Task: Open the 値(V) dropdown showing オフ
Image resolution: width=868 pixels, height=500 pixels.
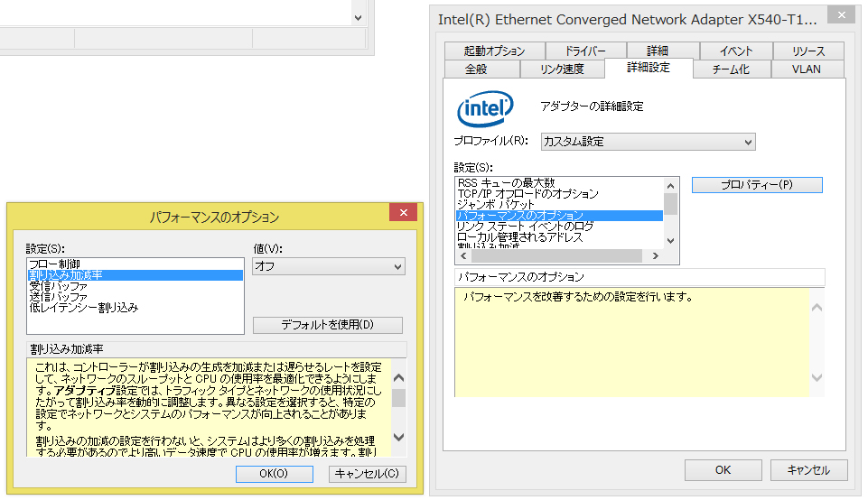Action: 329,266
